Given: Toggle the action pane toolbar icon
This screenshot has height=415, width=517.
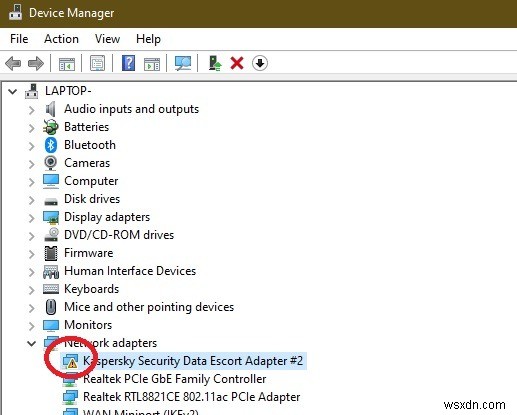Looking at the screenshot, I should click(x=152, y=63).
